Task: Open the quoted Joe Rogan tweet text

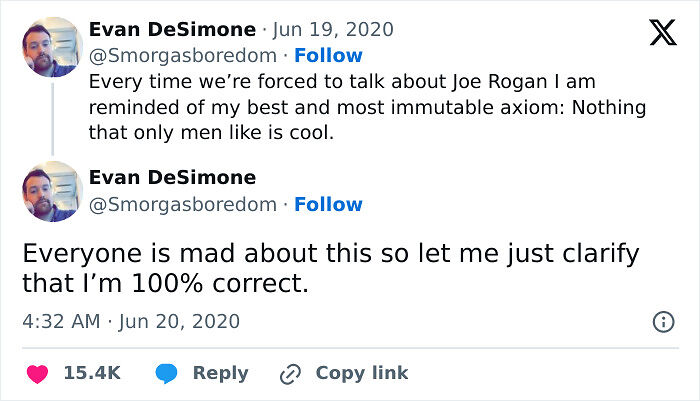Action: (x=367, y=107)
